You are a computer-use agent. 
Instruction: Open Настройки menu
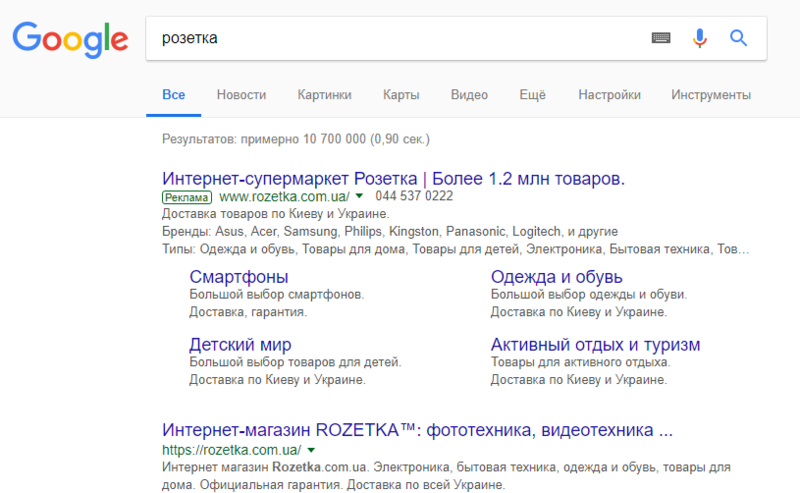tap(609, 95)
